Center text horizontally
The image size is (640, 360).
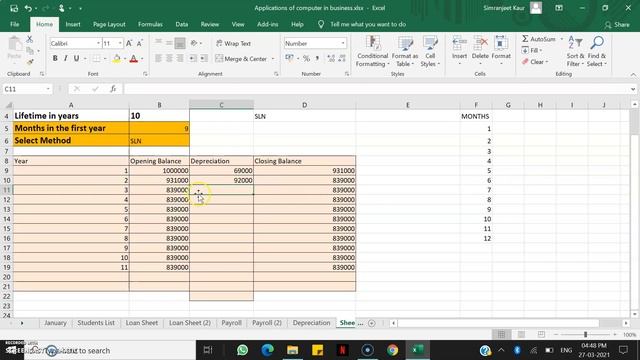point(169,59)
